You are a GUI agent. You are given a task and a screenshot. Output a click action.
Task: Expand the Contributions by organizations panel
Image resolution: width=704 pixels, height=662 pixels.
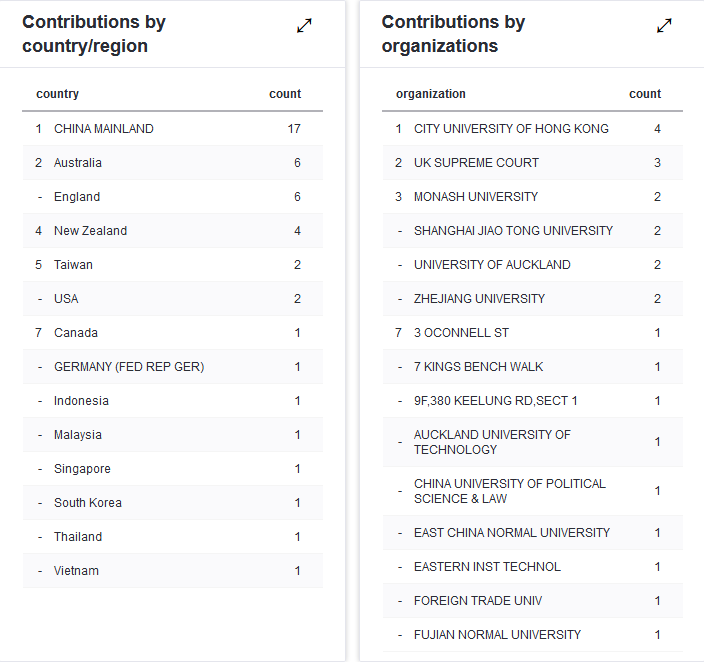(x=664, y=26)
